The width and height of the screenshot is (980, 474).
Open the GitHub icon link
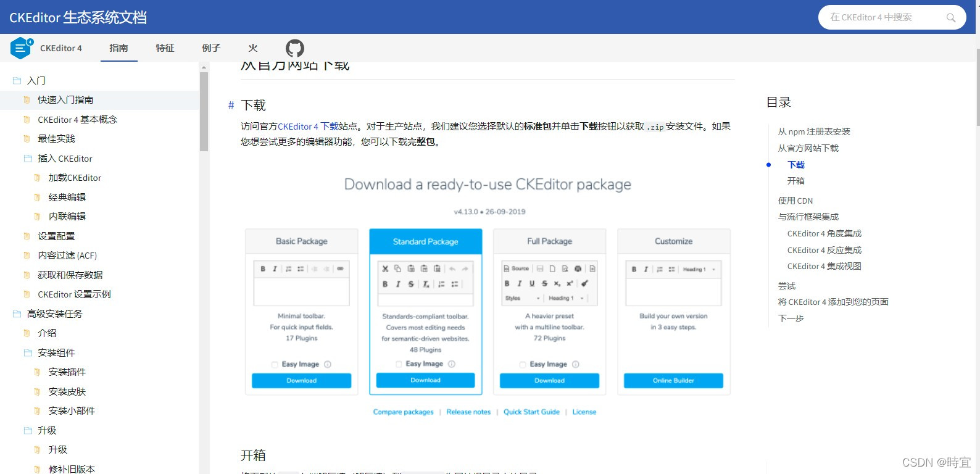click(x=295, y=48)
